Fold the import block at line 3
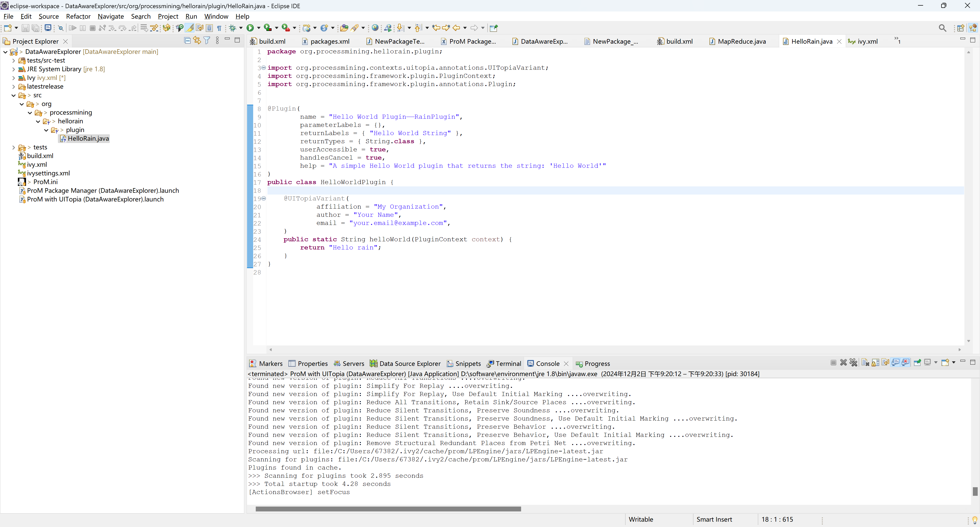Image resolution: width=980 pixels, height=527 pixels. 264,68
